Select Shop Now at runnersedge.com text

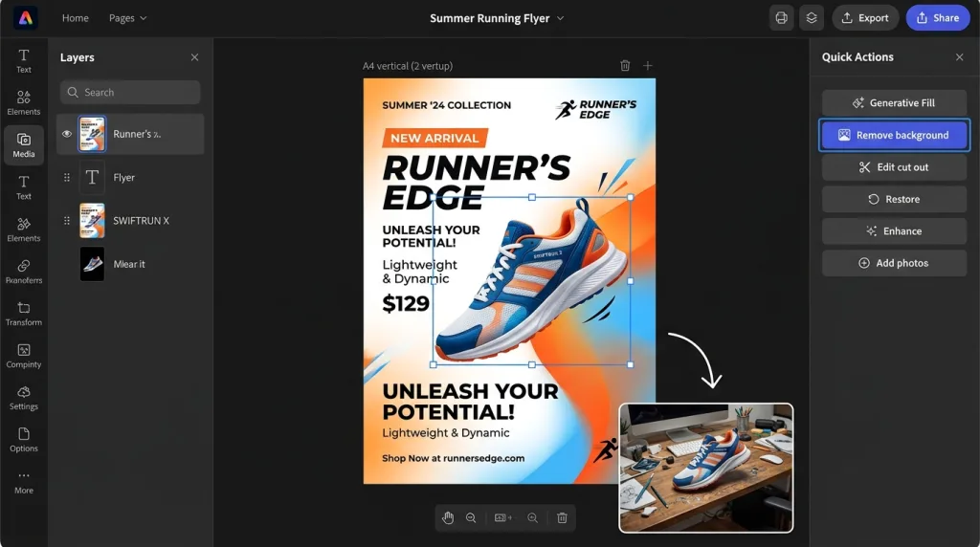tap(453, 458)
